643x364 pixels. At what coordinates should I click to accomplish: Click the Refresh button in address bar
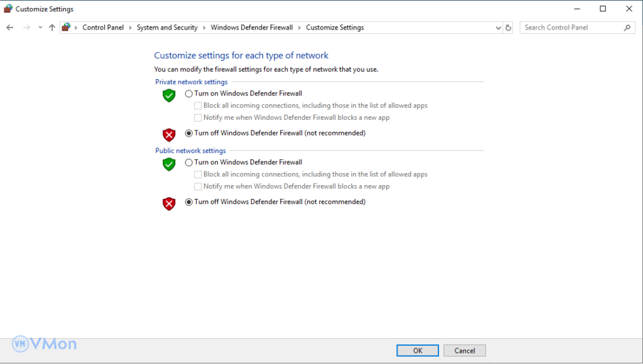click(x=508, y=28)
